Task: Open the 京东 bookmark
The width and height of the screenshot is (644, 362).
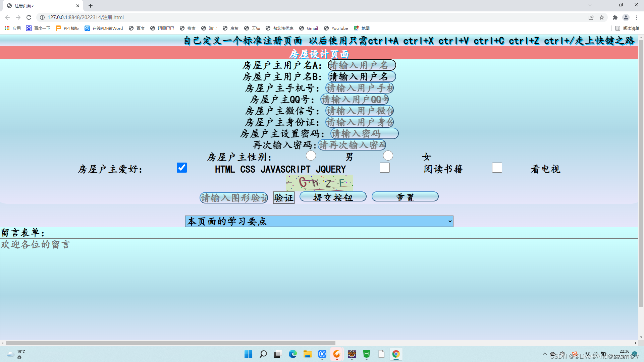Action: click(x=230, y=28)
